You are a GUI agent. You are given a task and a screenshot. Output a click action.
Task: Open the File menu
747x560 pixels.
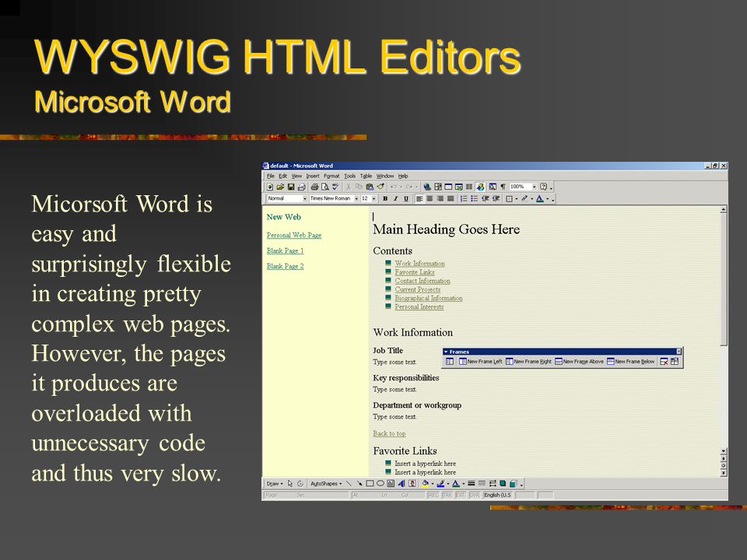click(271, 176)
